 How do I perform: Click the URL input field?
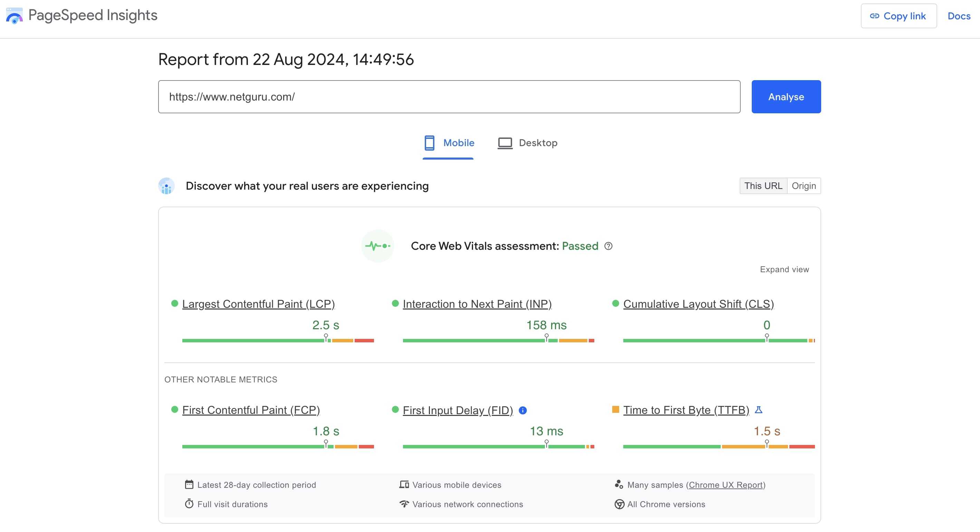[449, 97]
